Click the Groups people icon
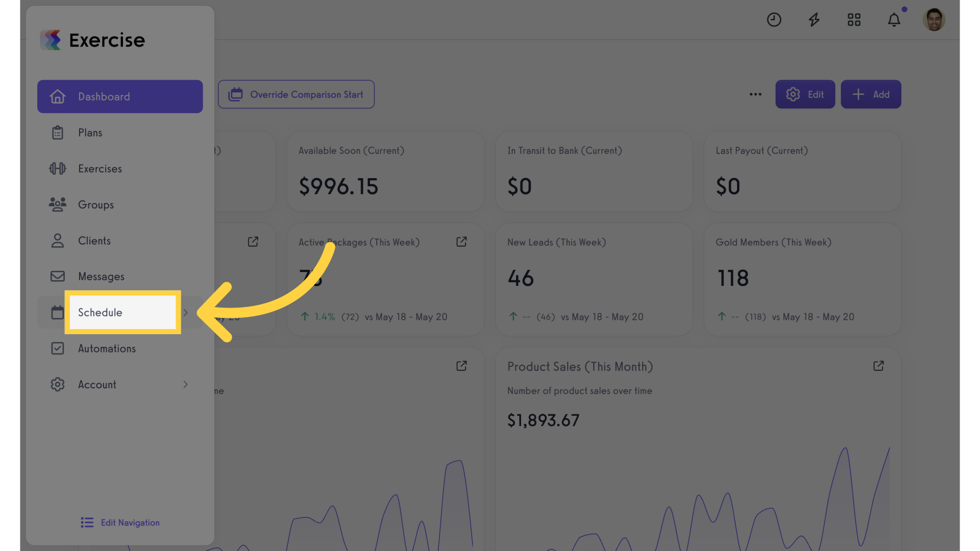Viewport: 980px width, 551px height. [58, 205]
